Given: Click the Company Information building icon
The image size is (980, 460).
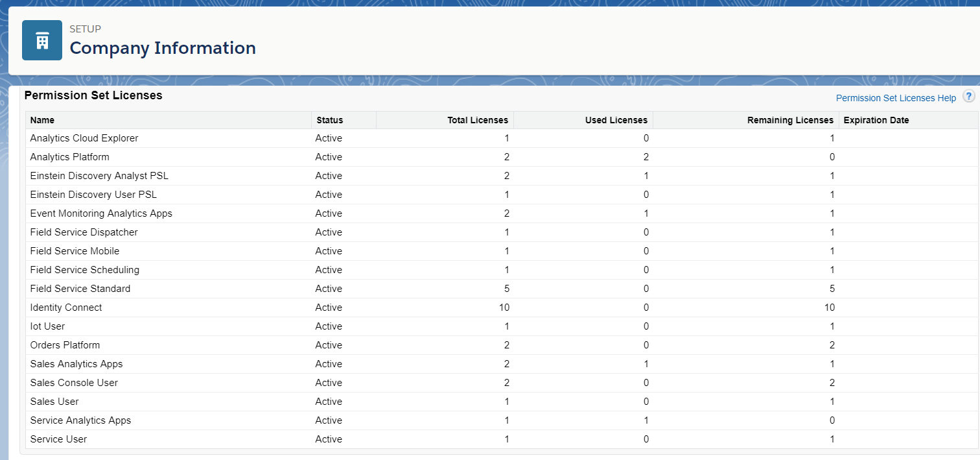Looking at the screenshot, I should 42,40.
